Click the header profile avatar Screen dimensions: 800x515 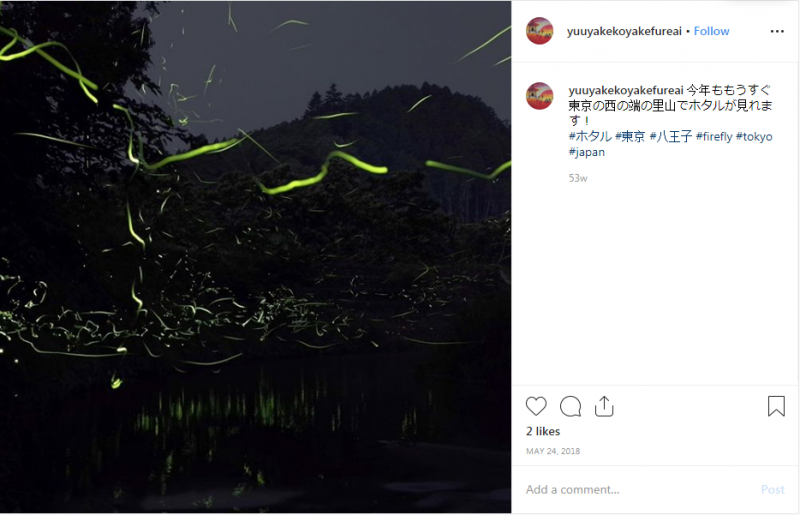539,31
